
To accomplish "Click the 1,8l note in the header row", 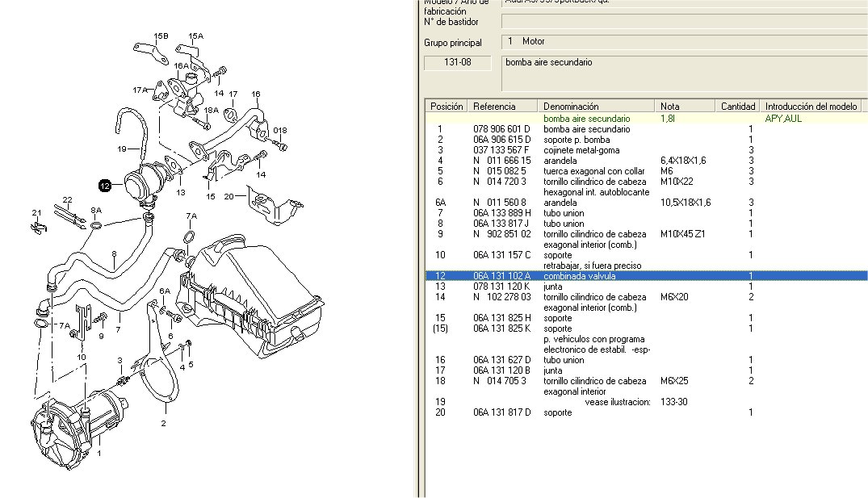I will pyautogui.click(x=668, y=119).
